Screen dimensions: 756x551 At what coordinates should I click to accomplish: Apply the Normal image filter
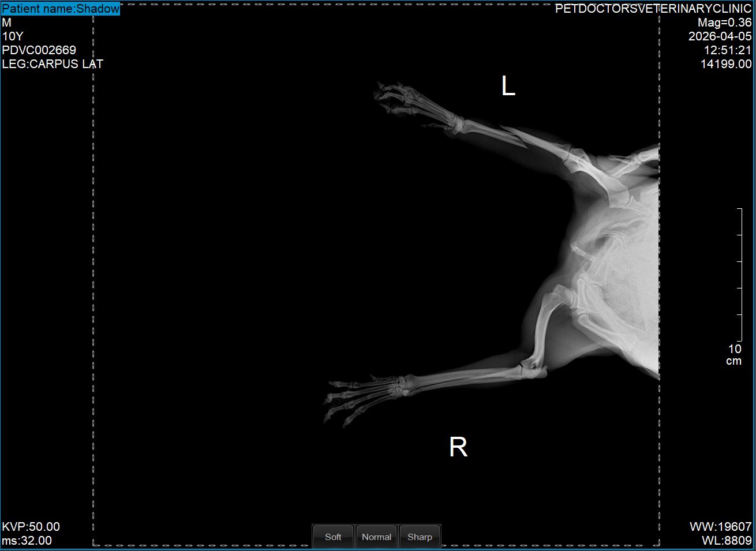coord(376,537)
